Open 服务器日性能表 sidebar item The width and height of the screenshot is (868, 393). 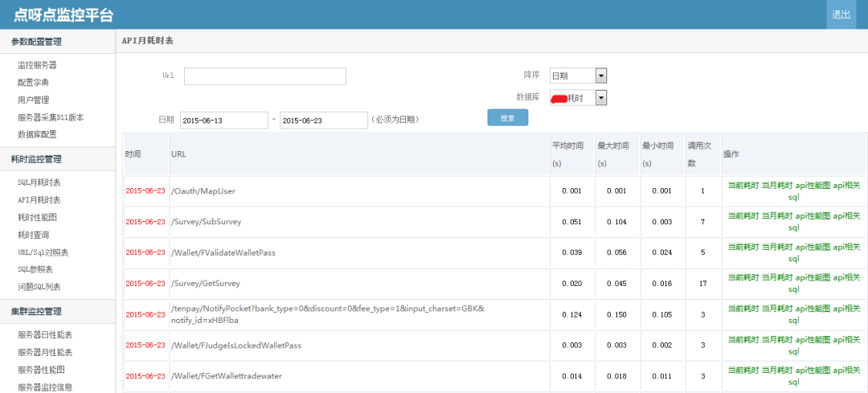[x=45, y=335]
